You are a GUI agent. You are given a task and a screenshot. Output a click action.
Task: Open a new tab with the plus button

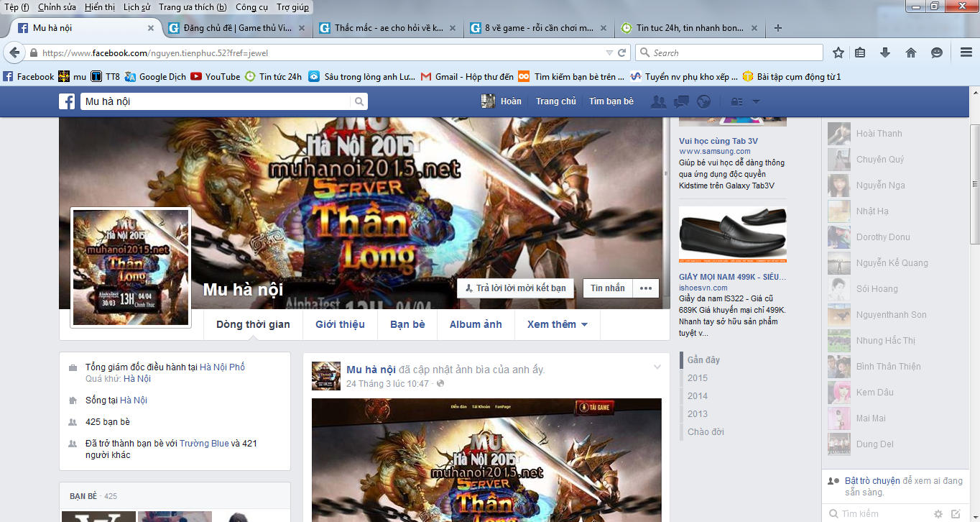[x=777, y=28]
